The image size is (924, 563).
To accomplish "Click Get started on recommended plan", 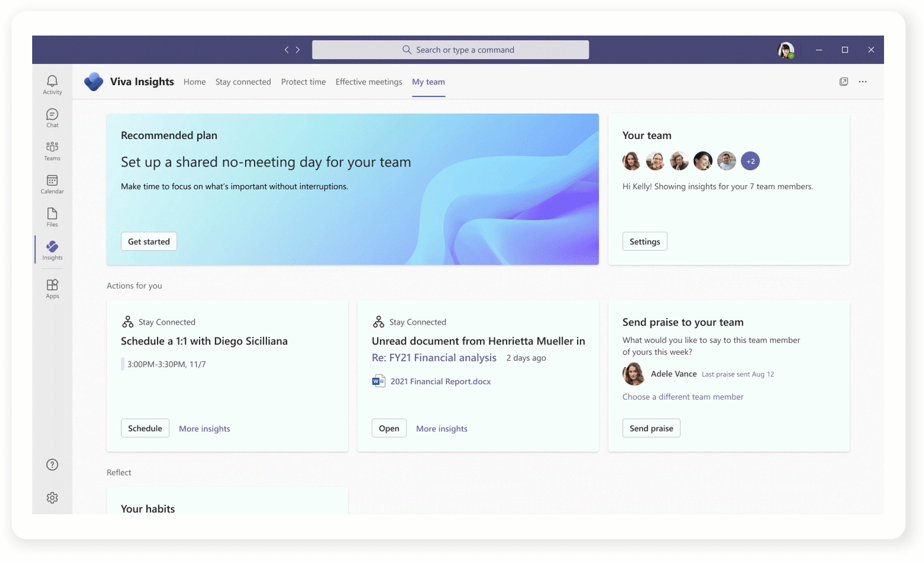I will (x=149, y=242).
